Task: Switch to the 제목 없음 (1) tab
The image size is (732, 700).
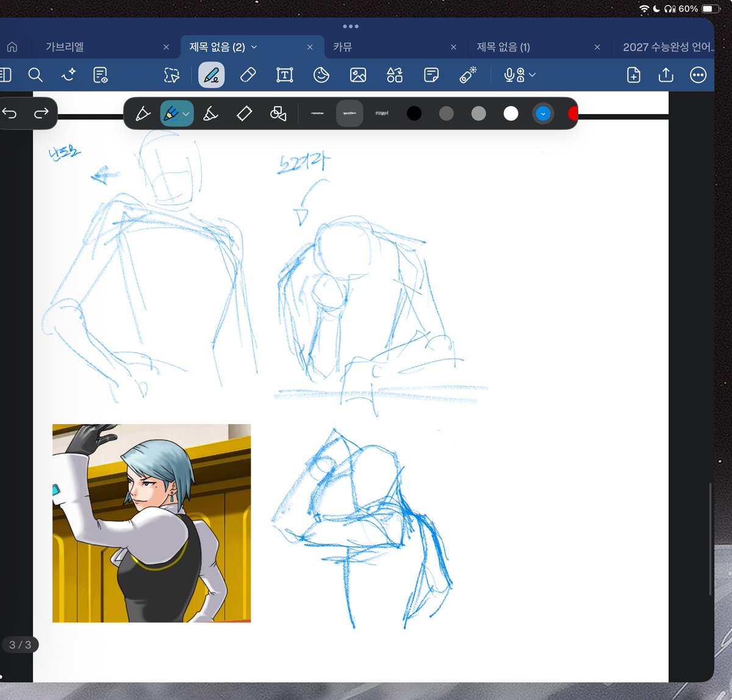Action: pyautogui.click(x=503, y=47)
